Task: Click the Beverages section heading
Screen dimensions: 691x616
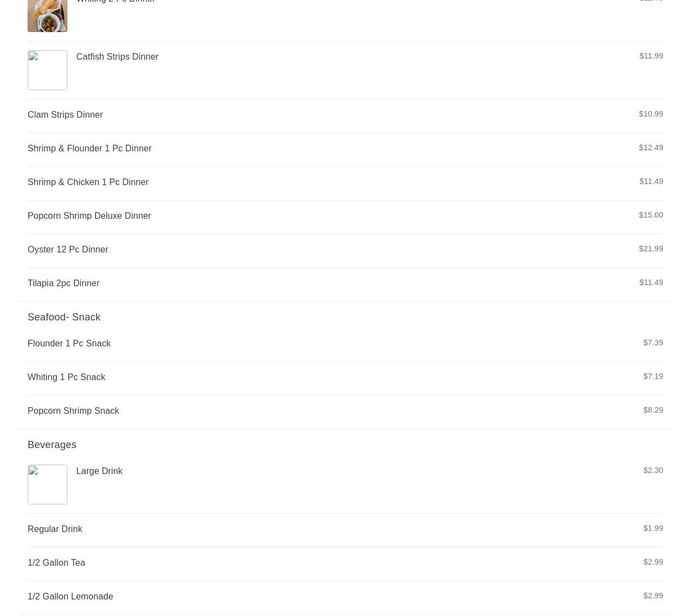Action: (x=52, y=445)
